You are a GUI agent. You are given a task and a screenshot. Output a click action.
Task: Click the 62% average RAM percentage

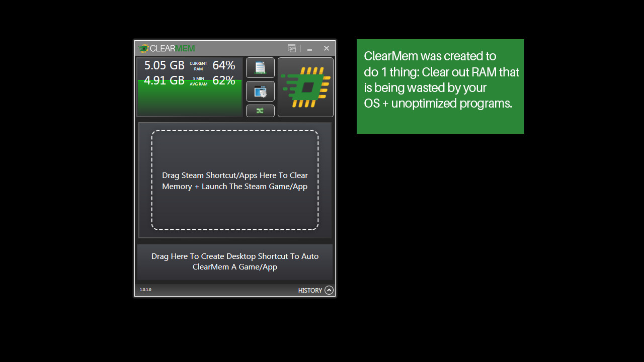coord(223,80)
